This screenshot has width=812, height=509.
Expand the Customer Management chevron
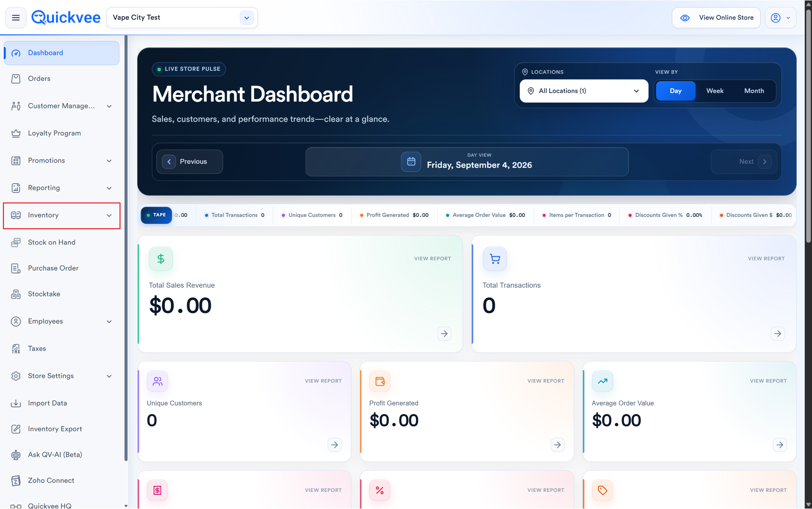coord(109,106)
